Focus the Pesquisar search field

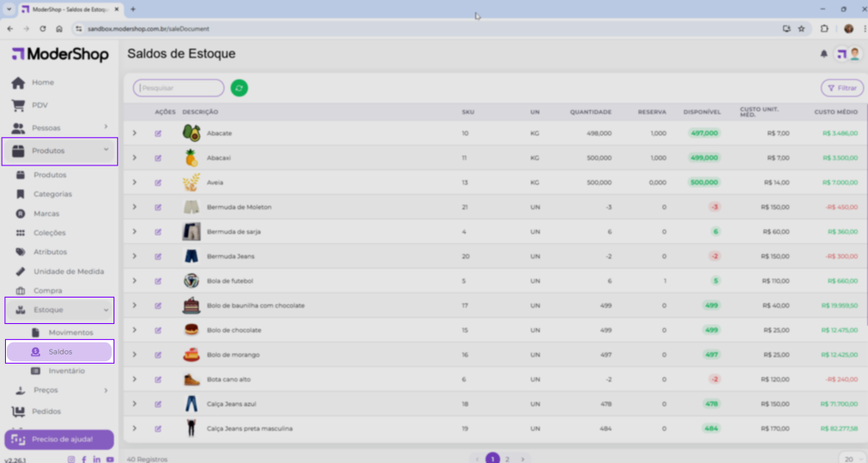[179, 87]
